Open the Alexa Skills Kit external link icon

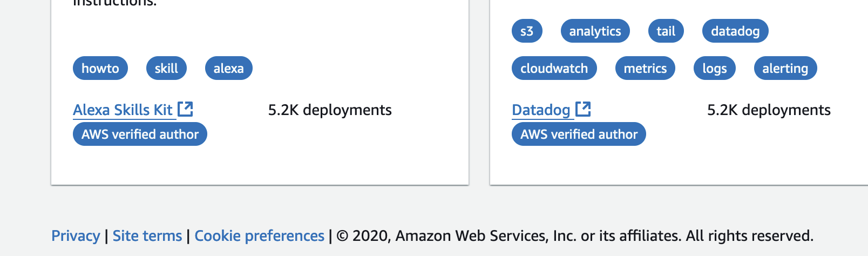(185, 109)
